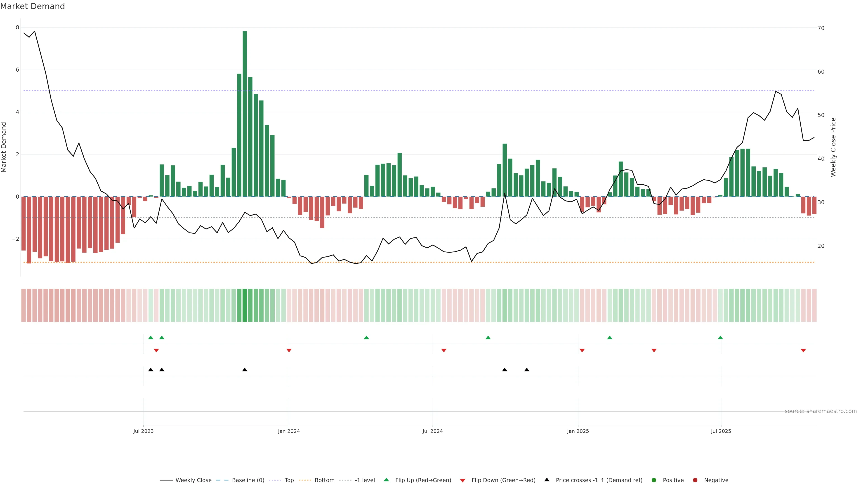
Task: Click the flip-up green marker near Jul 2025
Action: click(x=720, y=338)
